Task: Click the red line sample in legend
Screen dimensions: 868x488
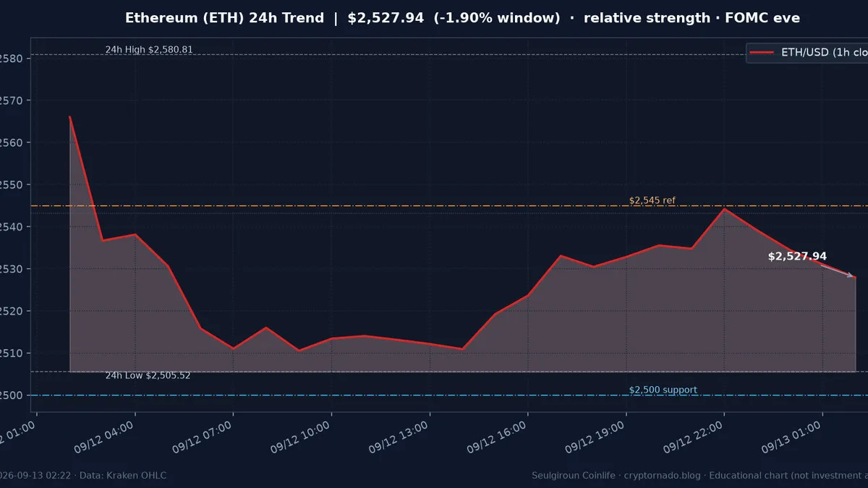Action: tap(762, 53)
